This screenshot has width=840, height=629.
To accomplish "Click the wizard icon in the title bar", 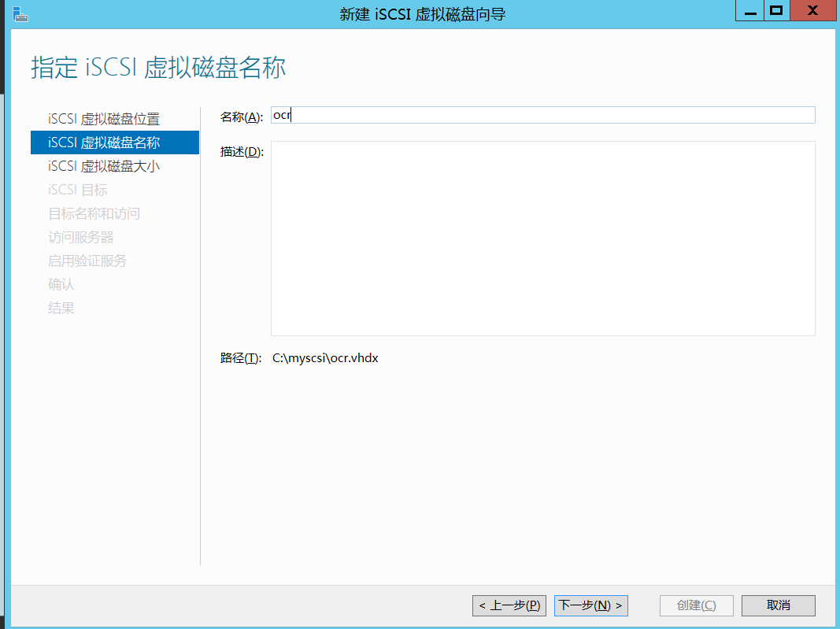I will click(20, 14).
